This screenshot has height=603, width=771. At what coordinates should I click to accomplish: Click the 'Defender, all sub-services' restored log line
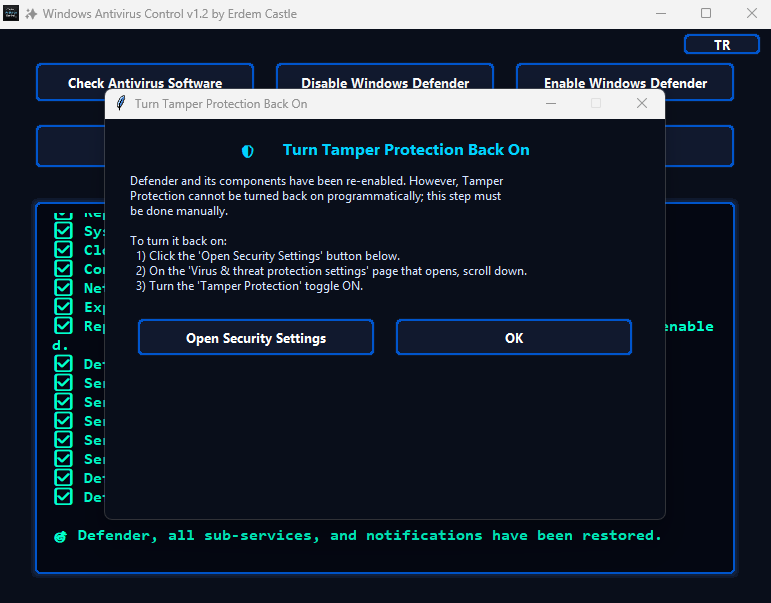[369, 535]
